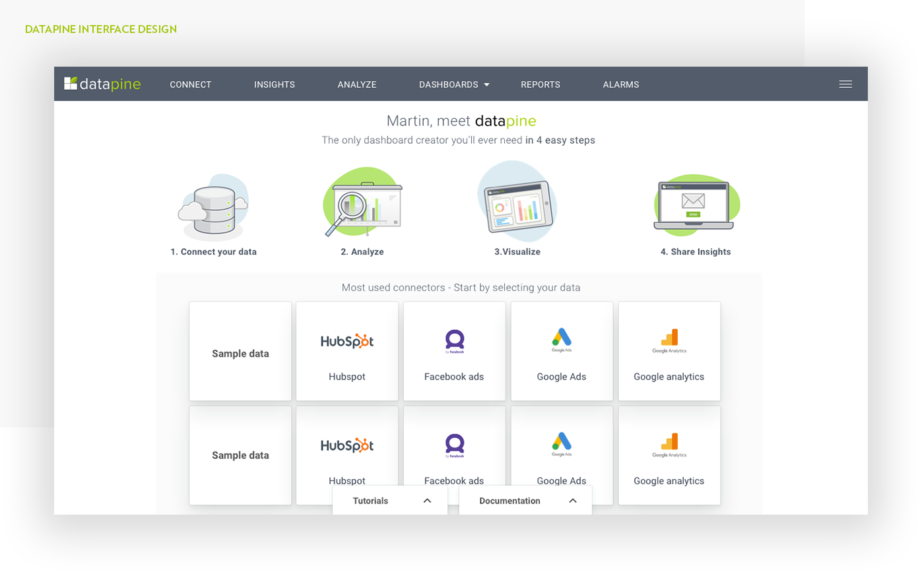Viewport: 924px width, 578px height.
Task: Open the Tutorials tab label
Action: coord(370,501)
